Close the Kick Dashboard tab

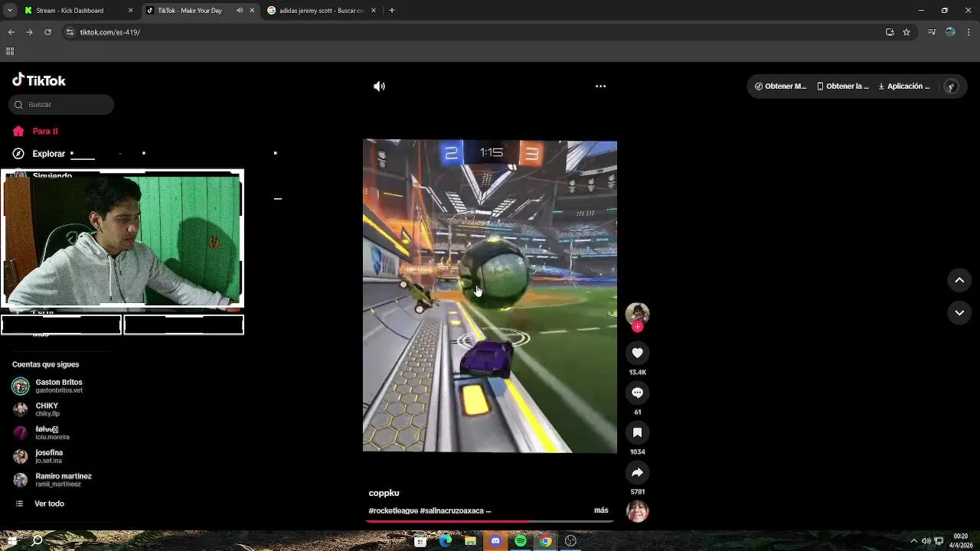pos(130,11)
